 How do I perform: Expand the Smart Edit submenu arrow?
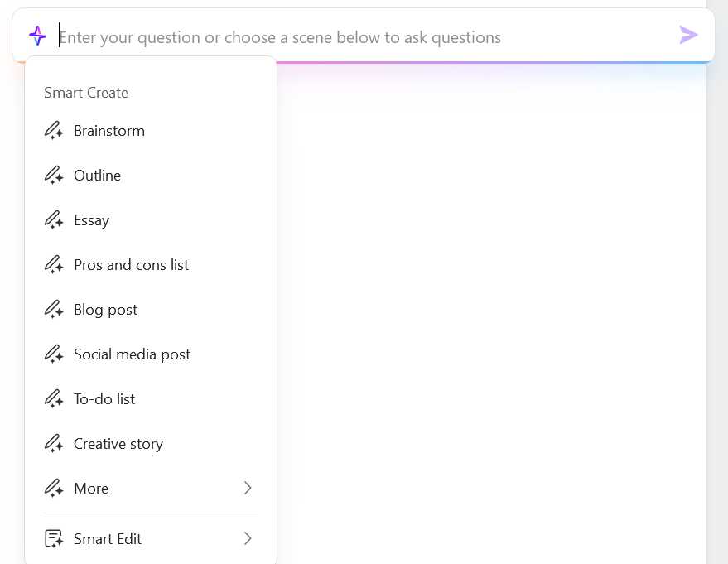coord(247,539)
